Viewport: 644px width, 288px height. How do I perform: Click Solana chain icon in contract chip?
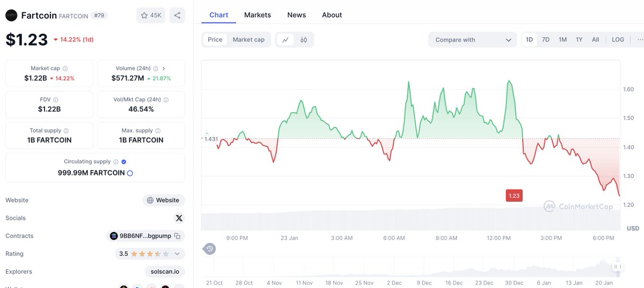pos(113,236)
